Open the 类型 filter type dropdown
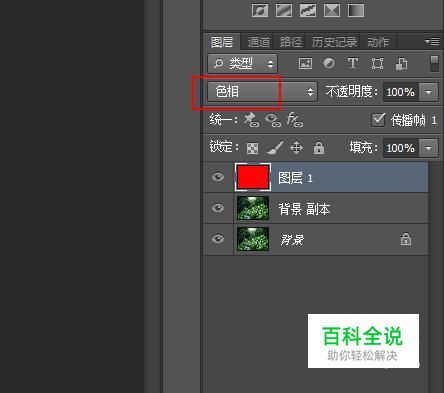Image resolution: width=444 pixels, height=393 pixels. pos(242,63)
